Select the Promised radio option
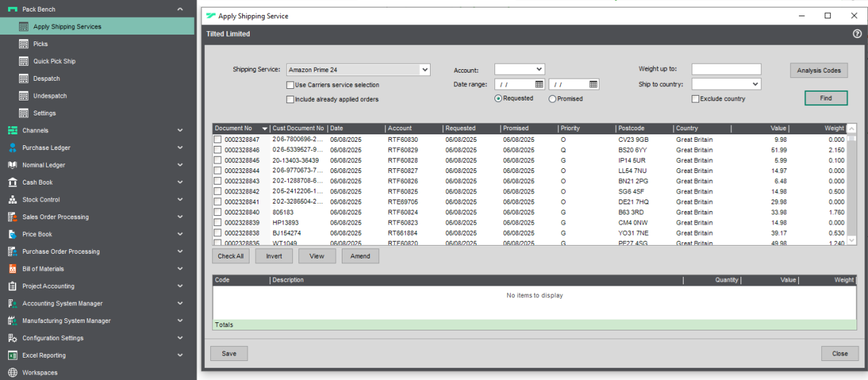The image size is (868, 380). (x=552, y=98)
